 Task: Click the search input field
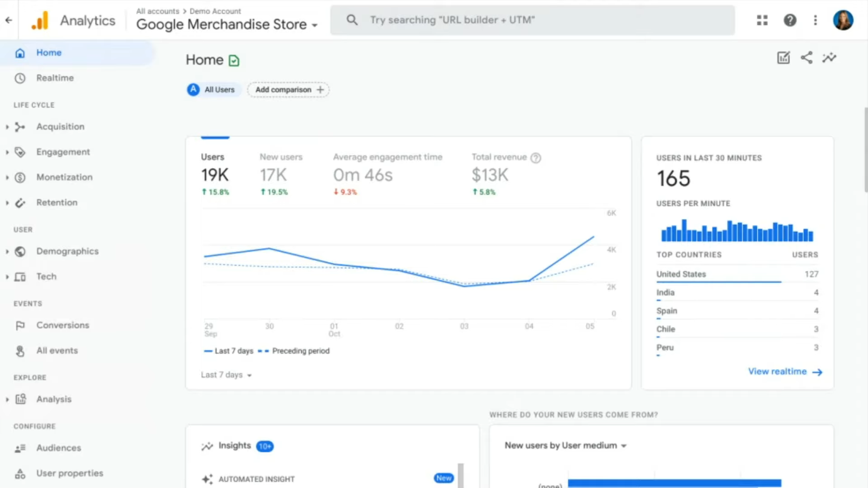[x=532, y=20]
